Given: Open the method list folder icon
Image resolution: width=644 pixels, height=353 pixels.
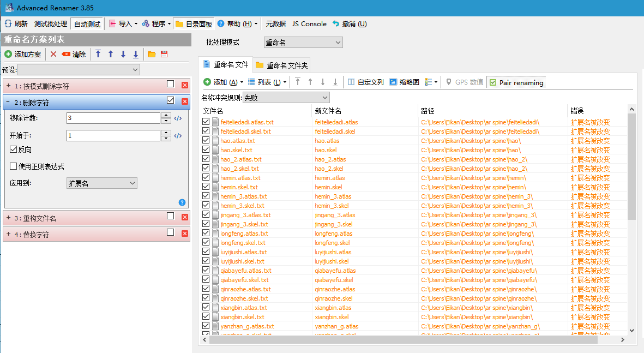Looking at the screenshot, I should (x=152, y=54).
